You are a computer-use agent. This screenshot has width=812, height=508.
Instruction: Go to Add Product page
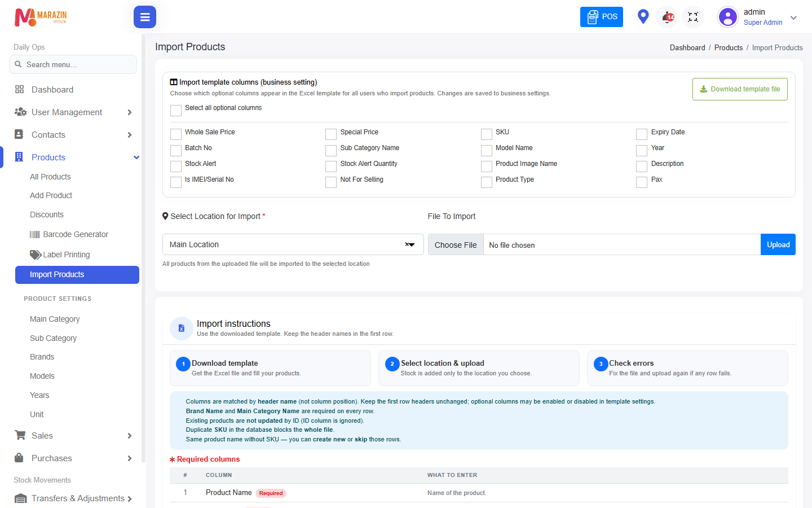51,195
